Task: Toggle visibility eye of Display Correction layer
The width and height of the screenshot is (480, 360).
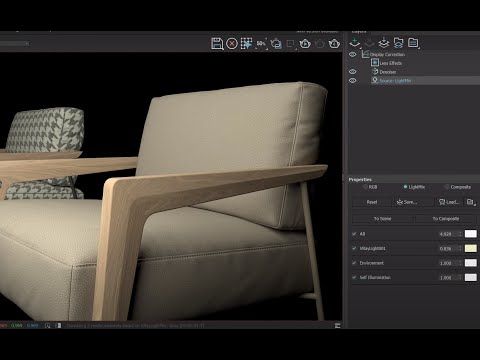Action: (x=353, y=54)
